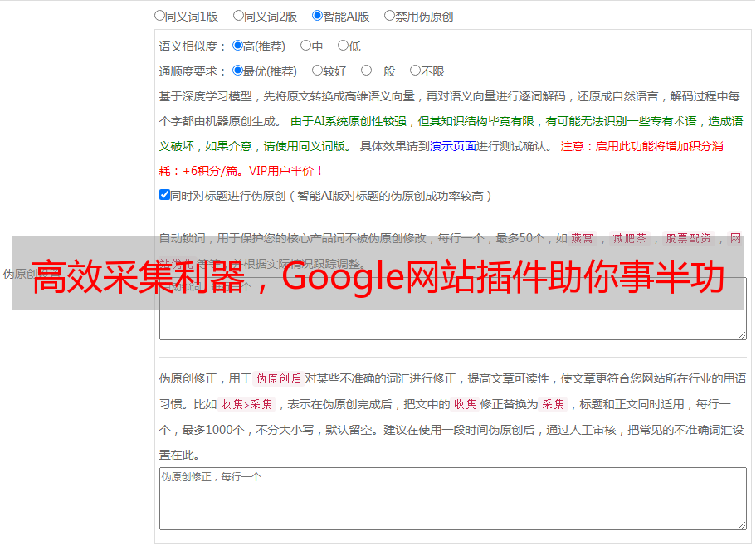Image resolution: width=756 pixels, height=546 pixels.
Task: Click into the 伪原创修正 textarea
Action: coord(453,499)
